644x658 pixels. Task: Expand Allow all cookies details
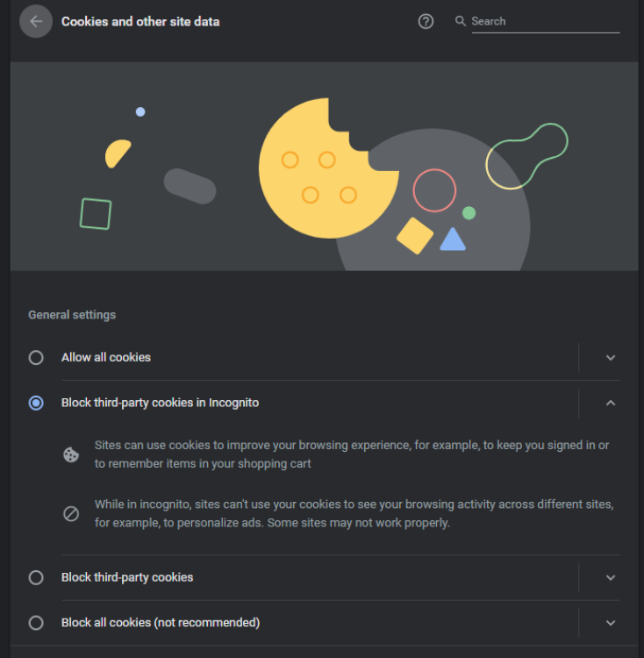coord(611,358)
